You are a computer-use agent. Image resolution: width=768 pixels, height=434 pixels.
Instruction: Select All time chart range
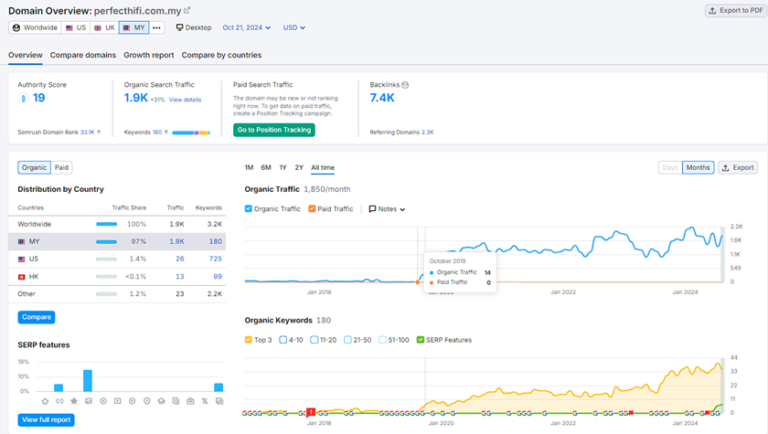click(x=323, y=168)
